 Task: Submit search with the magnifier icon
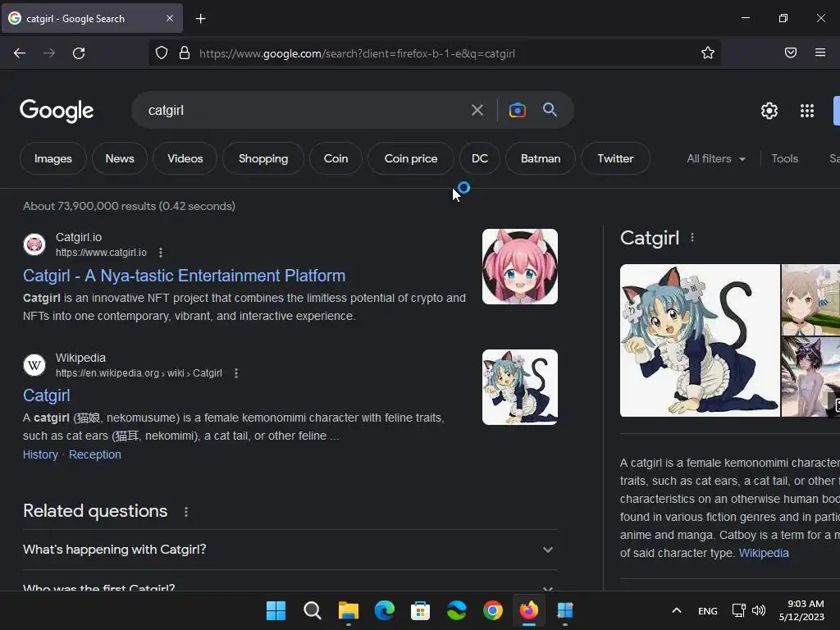coord(550,110)
